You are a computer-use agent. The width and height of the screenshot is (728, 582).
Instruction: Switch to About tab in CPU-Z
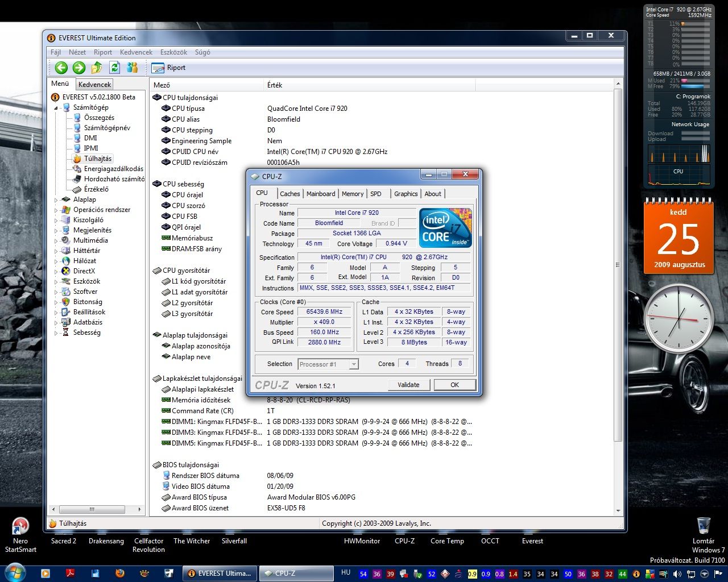pos(433,194)
